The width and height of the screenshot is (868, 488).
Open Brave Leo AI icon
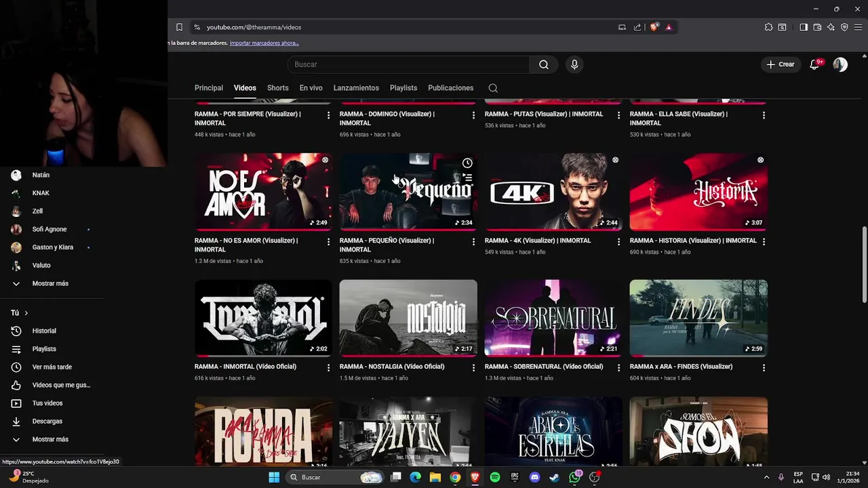click(831, 27)
